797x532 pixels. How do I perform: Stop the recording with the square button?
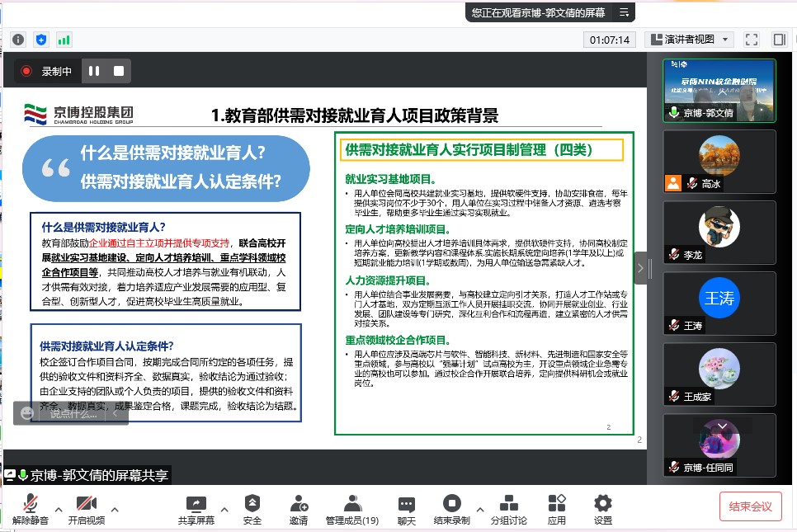click(x=119, y=71)
